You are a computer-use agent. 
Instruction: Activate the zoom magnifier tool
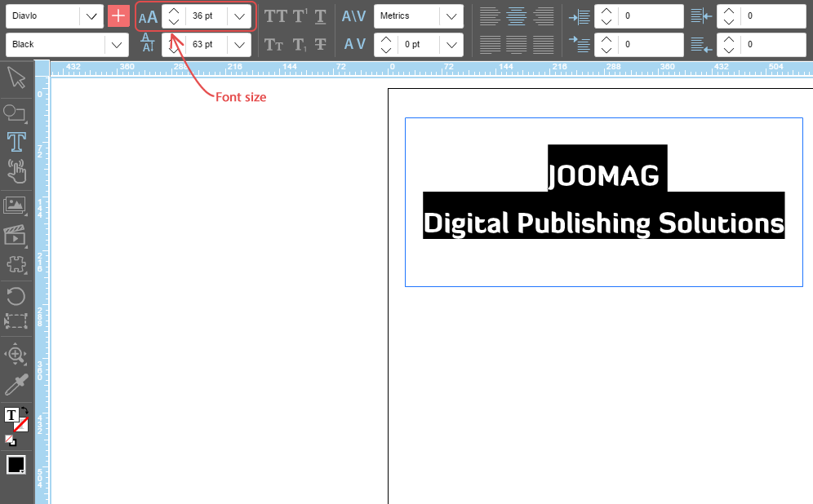point(16,354)
